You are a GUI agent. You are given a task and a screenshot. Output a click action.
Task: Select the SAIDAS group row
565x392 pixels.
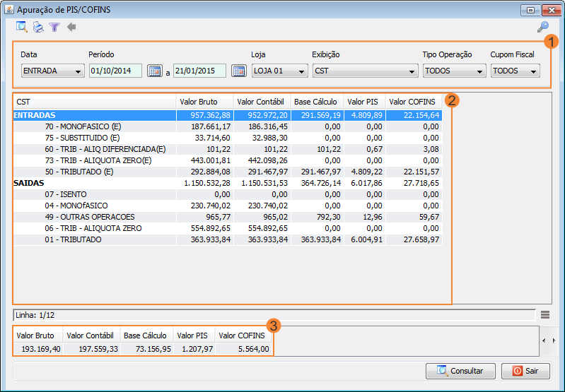tap(228, 183)
